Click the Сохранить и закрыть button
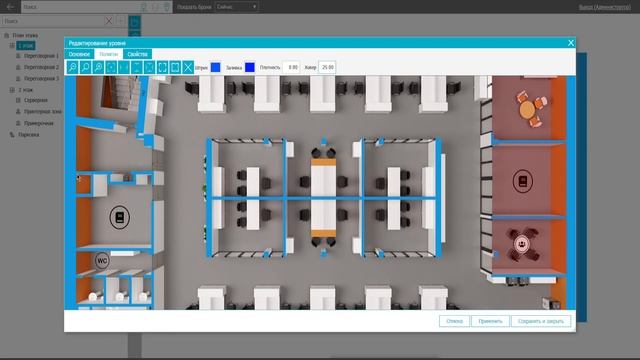This screenshot has width=640, height=360. [541, 321]
